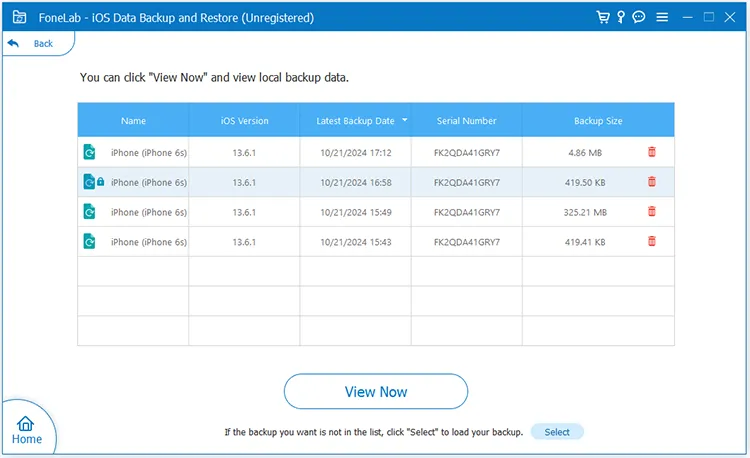Click the iPhone name in the 17:12 row

coord(149,153)
